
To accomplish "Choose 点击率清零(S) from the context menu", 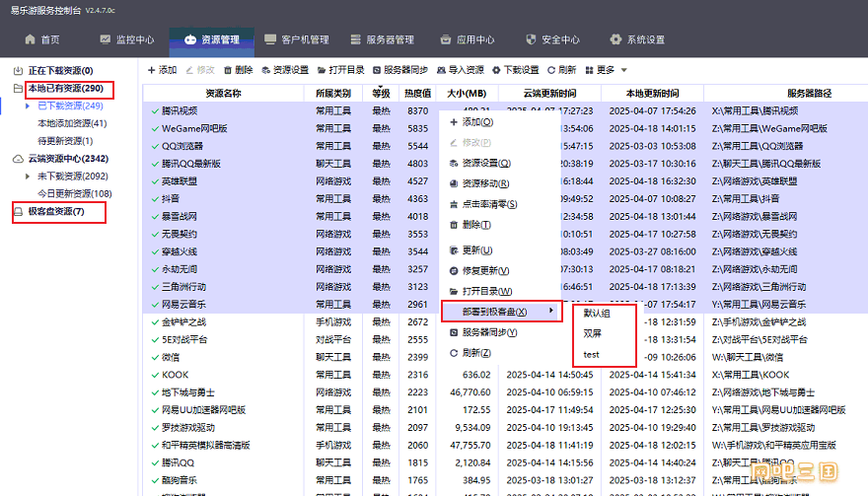I will pyautogui.click(x=489, y=204).
